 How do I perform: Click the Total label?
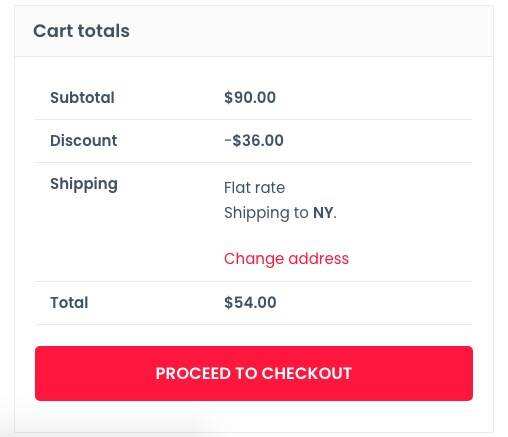(x=69, y=303)
